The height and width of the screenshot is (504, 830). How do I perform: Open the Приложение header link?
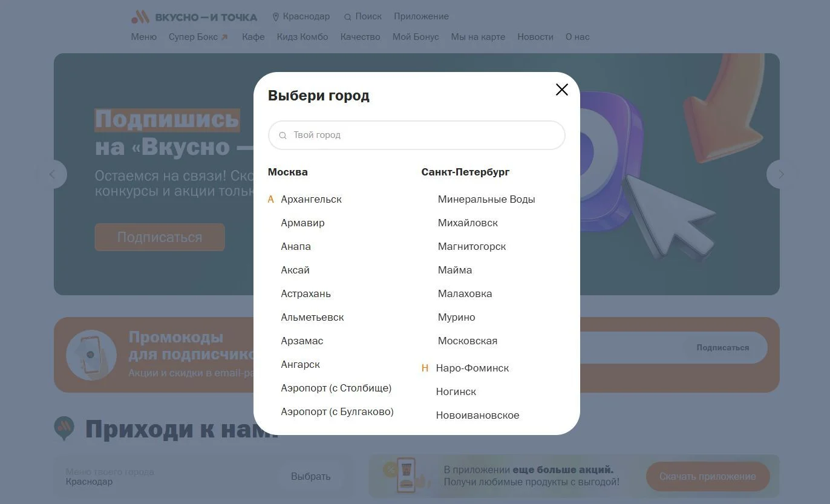(421, 16)
